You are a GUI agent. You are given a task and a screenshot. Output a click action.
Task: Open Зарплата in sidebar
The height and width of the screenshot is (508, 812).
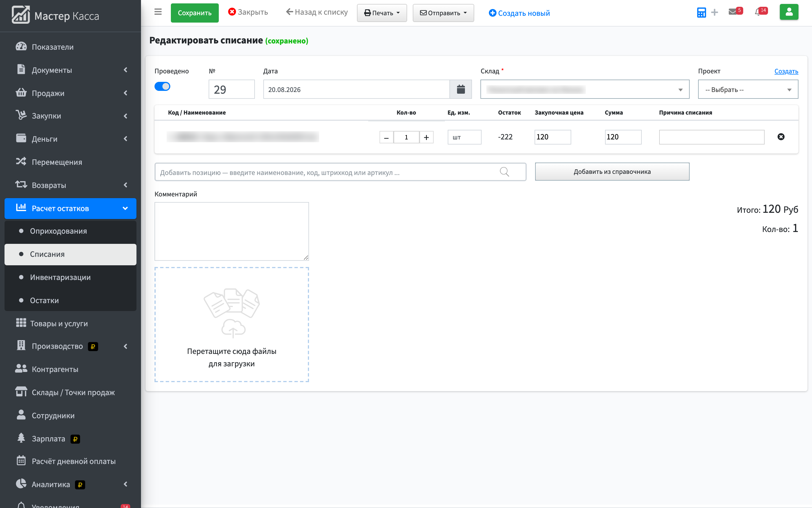pos(70,439)
